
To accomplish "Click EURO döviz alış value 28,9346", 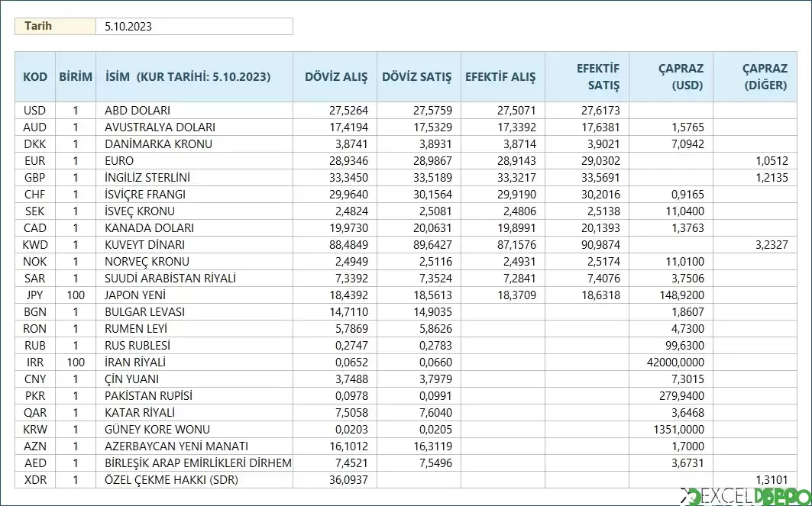I will coord(335,161).
